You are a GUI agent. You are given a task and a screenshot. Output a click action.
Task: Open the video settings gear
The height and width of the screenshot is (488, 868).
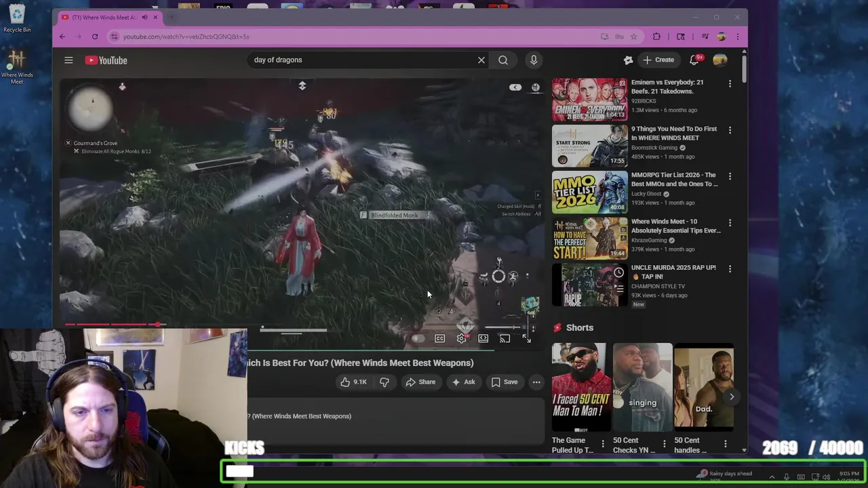(462, 338)
